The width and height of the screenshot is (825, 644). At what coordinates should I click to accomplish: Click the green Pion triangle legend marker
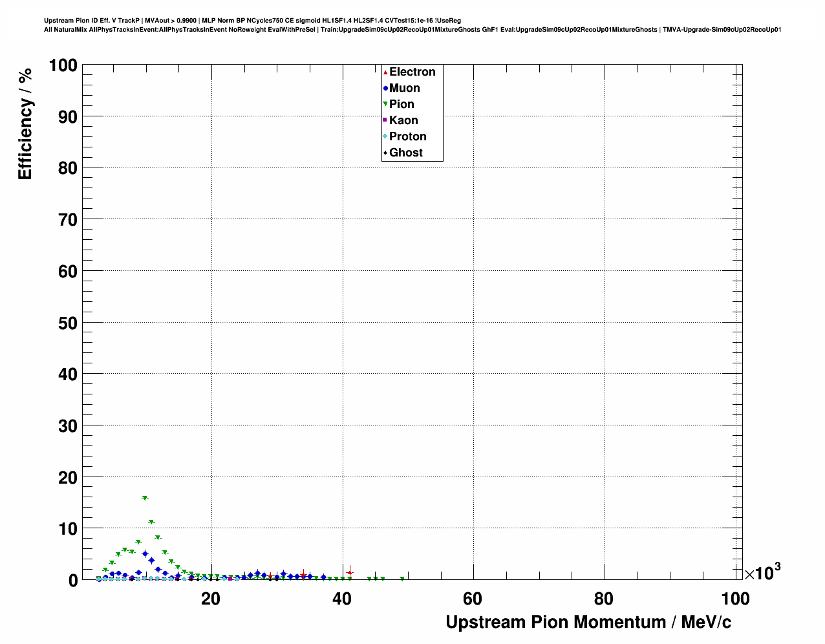pyautogui.click(x=385, y=104)
